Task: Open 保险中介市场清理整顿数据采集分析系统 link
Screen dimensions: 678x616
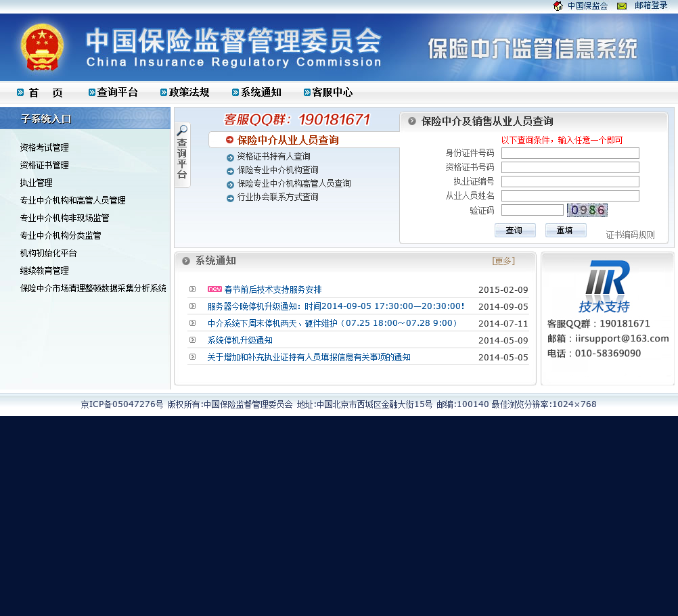Action: [x=93, y=288]
